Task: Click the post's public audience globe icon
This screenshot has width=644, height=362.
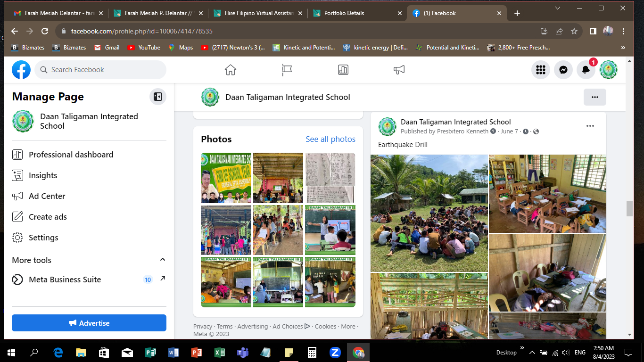Action: 536,132
